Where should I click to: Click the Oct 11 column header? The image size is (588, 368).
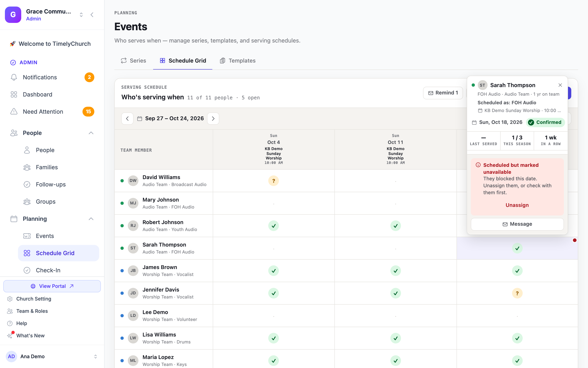(x=395, y=149)
